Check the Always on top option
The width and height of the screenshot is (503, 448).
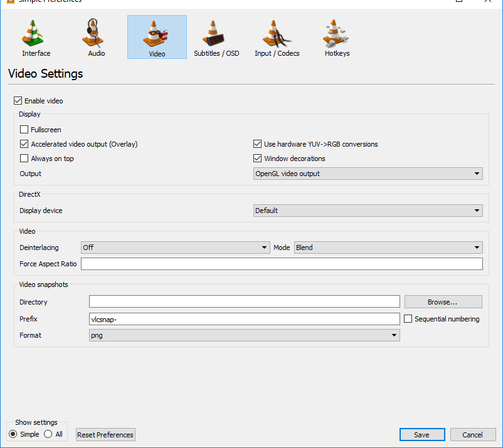tap(24, 159)
